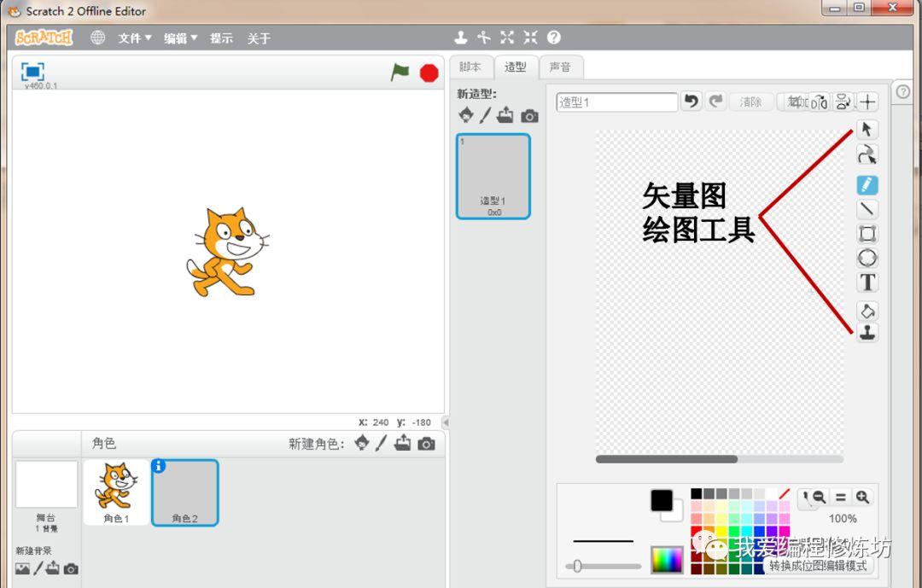Open the 文件 menu
Viewport: 922px width, 588px height.
pos(135,38)
